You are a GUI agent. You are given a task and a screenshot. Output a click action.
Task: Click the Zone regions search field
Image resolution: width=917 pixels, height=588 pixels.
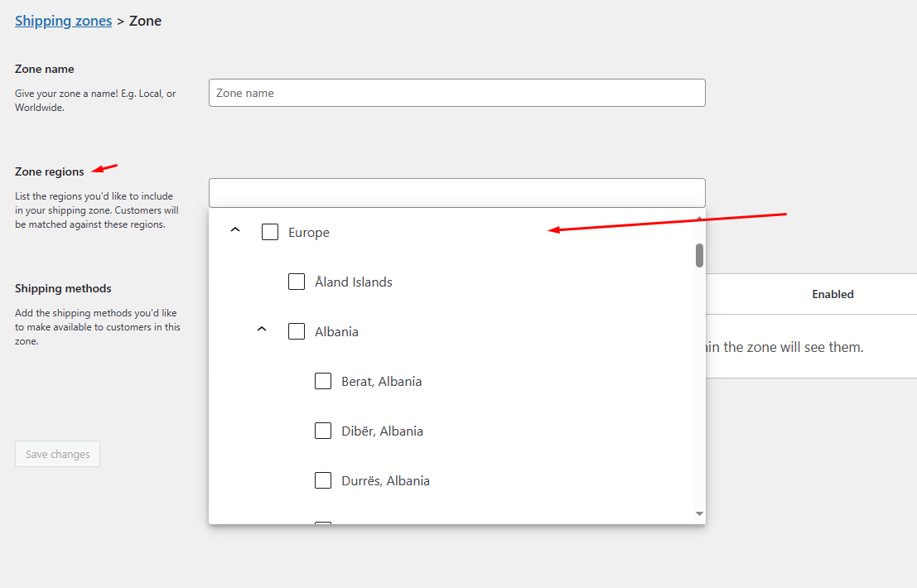coord(456,193)
